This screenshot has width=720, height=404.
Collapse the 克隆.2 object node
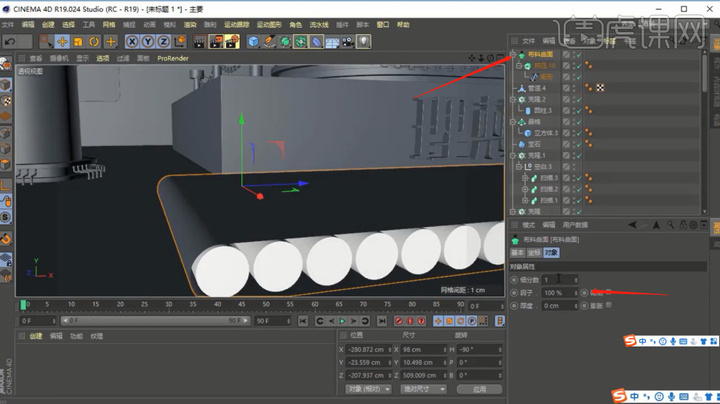(513, 99)
